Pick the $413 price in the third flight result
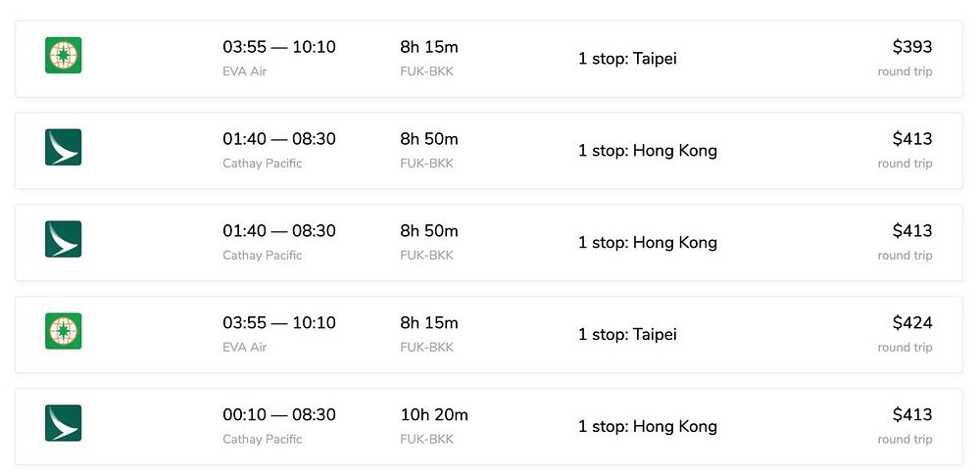The image size is (980, 474). pos(911,231)
